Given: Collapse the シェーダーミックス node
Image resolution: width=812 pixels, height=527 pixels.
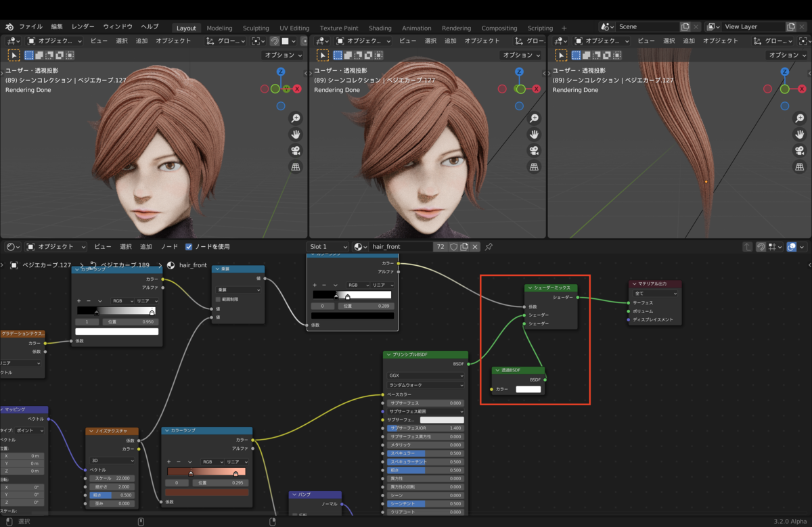Looking at the screenshot, I should click(531, 288).
